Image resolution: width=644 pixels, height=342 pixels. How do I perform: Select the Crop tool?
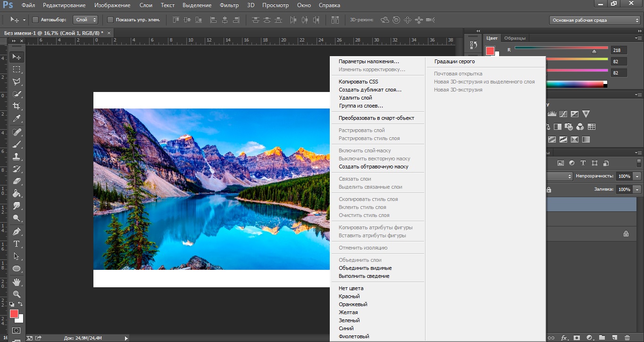pyautogui.click(x=17, y=106)
